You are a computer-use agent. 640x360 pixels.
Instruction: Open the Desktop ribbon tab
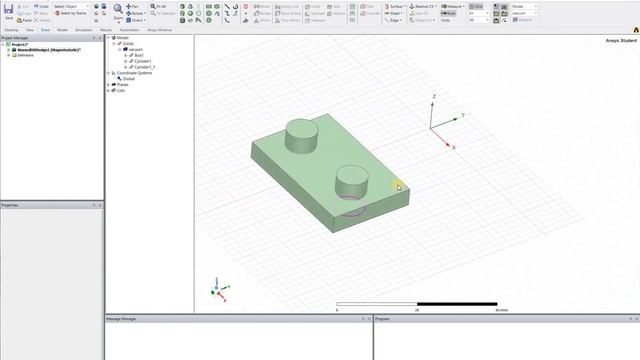[11, 30]
